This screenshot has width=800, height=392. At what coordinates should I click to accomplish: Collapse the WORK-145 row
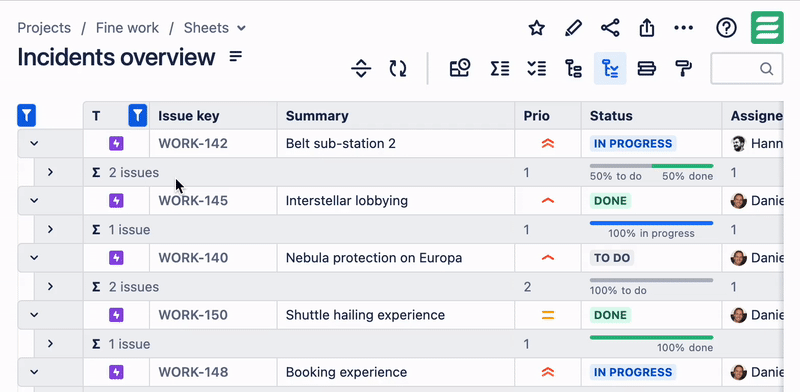click(x=34, y=201)
